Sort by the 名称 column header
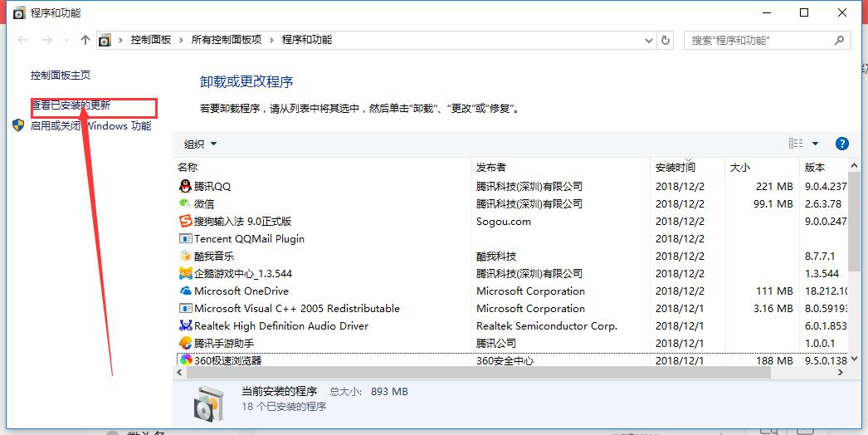Viewport: 868px width, 435px height. [x=322, y=167]
